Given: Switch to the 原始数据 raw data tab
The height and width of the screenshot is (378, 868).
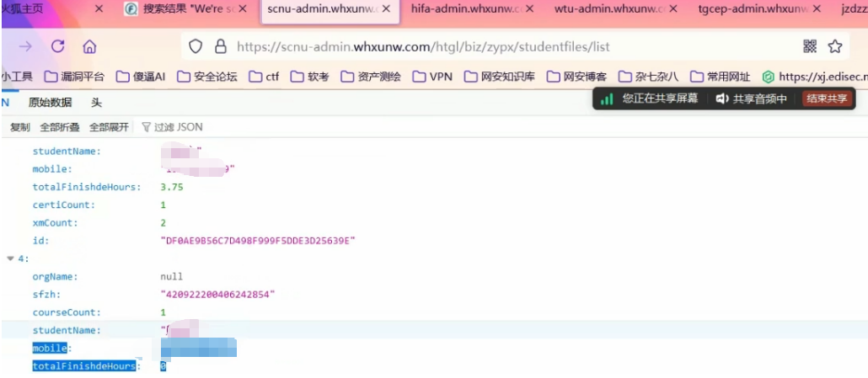Looking at the screenshot, I should click(x=50, y=102).
